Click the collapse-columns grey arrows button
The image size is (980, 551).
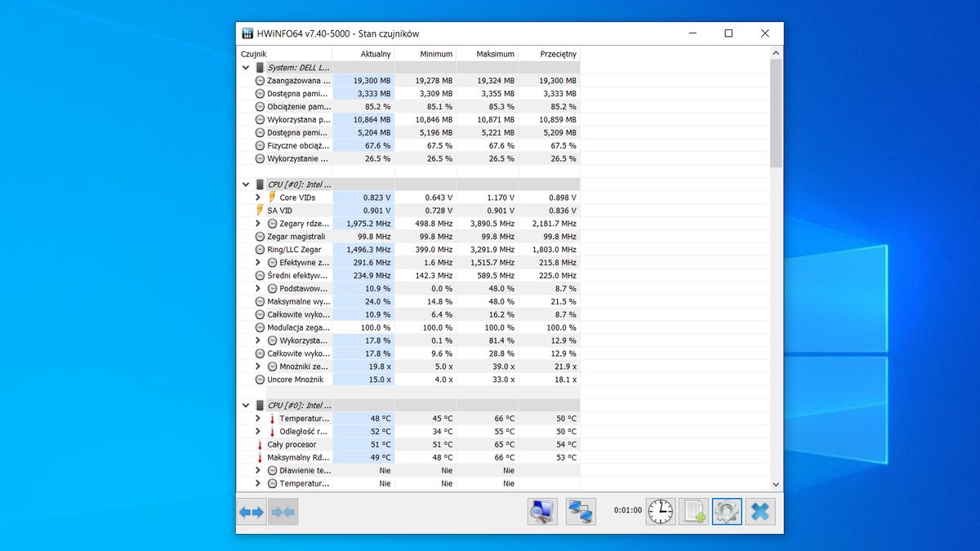point(283,512)
